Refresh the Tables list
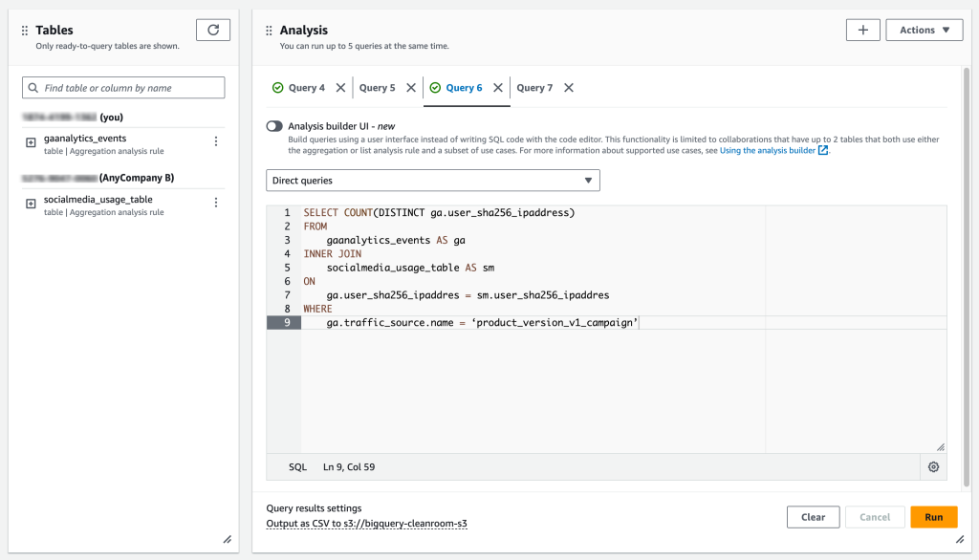The image size is (979, 560). point(212,30)
